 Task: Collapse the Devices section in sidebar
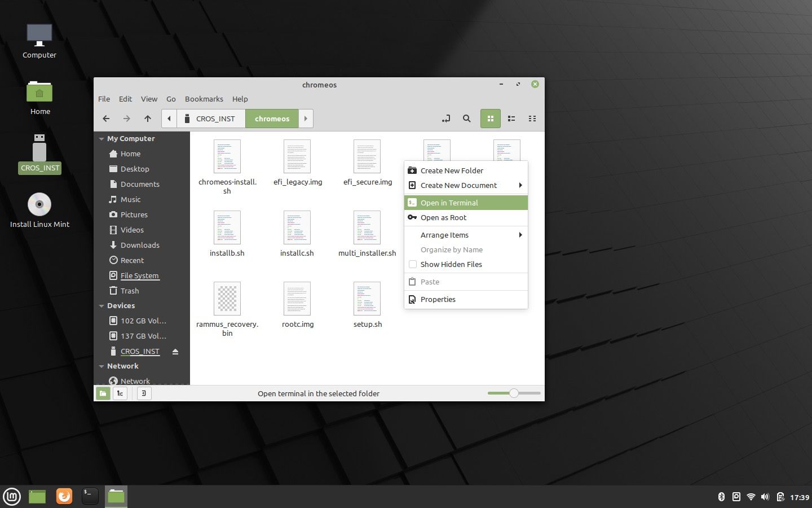[101, 306]
